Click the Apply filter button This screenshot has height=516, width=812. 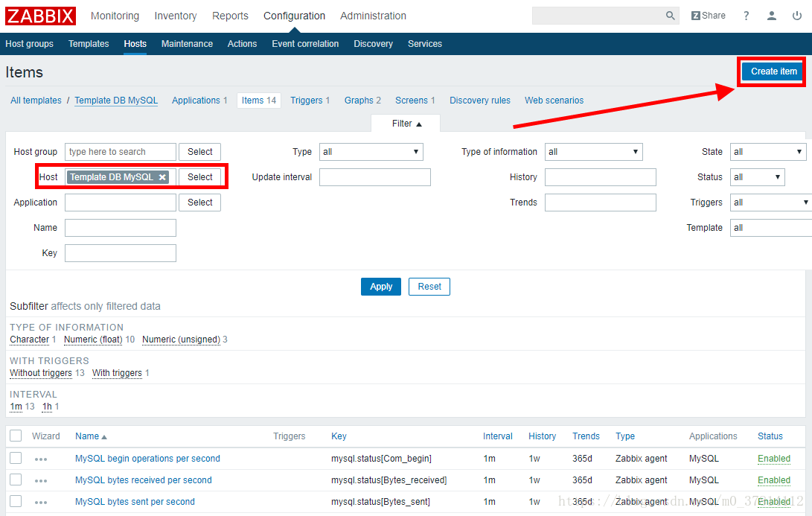381,287
